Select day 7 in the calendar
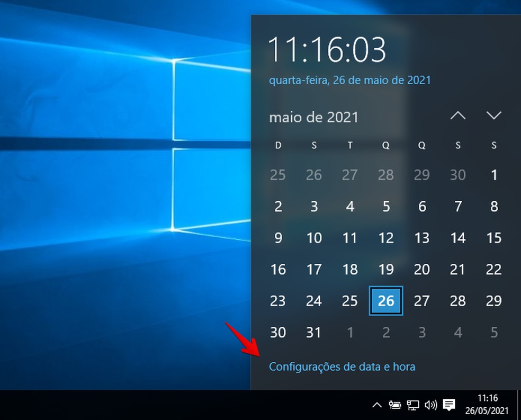 [x=458, y=207]
